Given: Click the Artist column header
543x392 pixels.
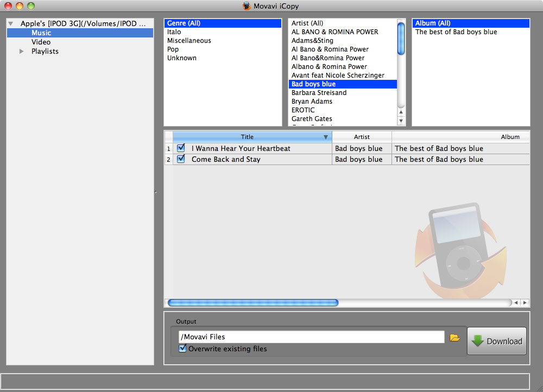Looking at the screenshot, I should 362,137.
